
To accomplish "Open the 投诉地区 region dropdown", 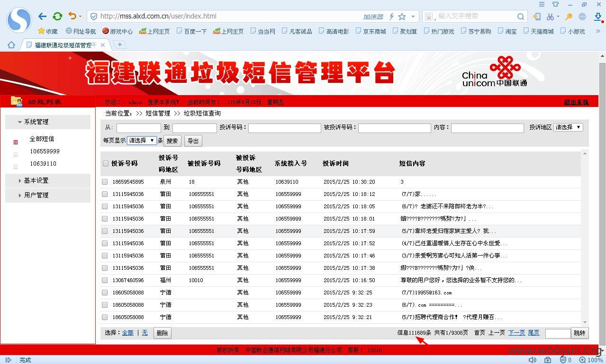I will [x=568, y=127].
